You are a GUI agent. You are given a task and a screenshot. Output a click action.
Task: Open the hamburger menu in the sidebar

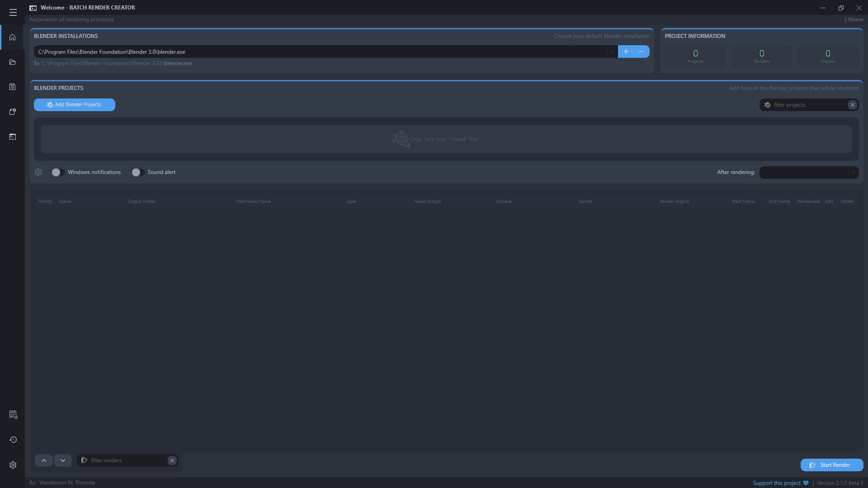coord(13,12)
